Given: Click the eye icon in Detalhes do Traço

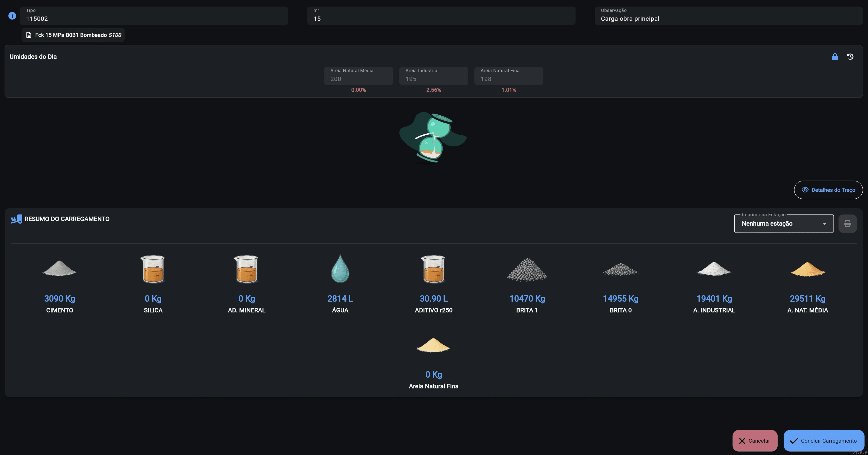Looking at the screenshot, I should coord(805,190).
